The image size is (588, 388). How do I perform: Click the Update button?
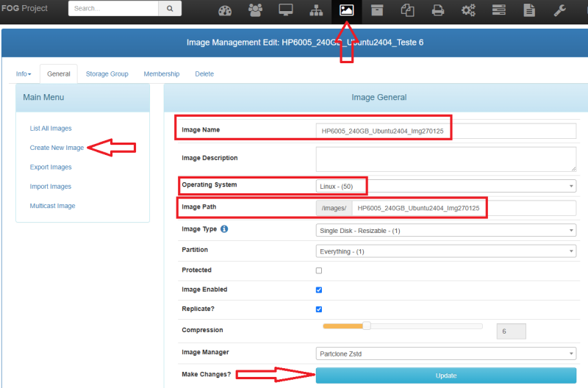click(446, 376)
